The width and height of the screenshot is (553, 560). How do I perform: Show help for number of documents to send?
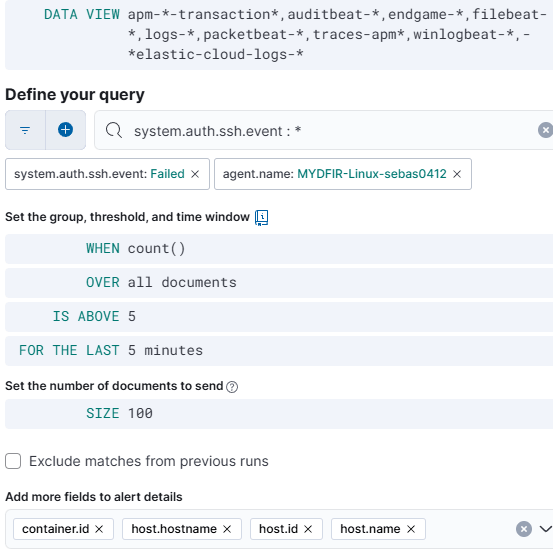(232, 387)
